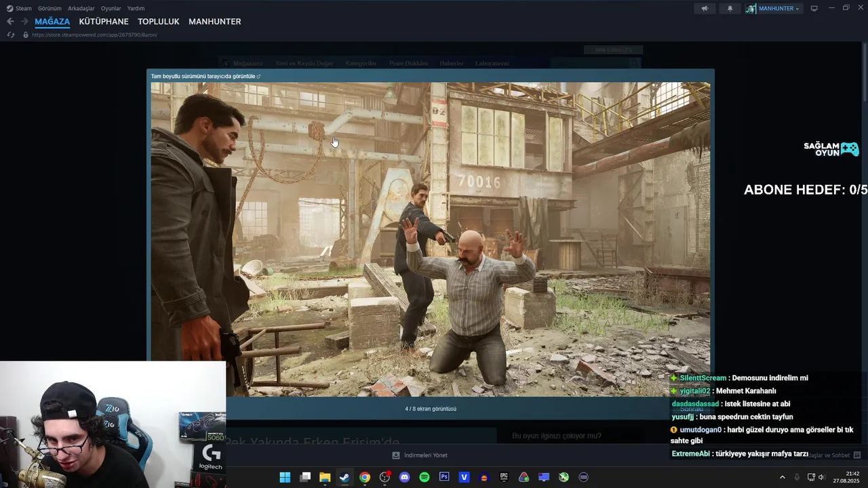Image resolution: width=868 pixels, height=488 pixels.
Task: Open the wishlist İstek Listesi button
Action: (613, 49)
